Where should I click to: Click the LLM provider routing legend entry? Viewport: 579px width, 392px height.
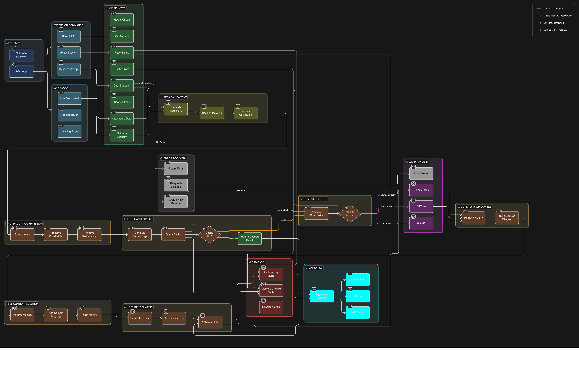point(554,23)
